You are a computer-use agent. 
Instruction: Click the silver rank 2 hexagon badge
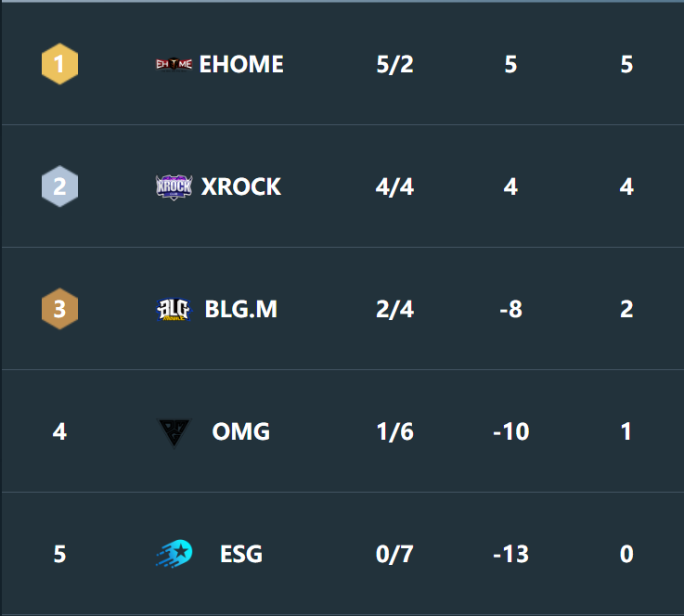(x=59, y=186)
